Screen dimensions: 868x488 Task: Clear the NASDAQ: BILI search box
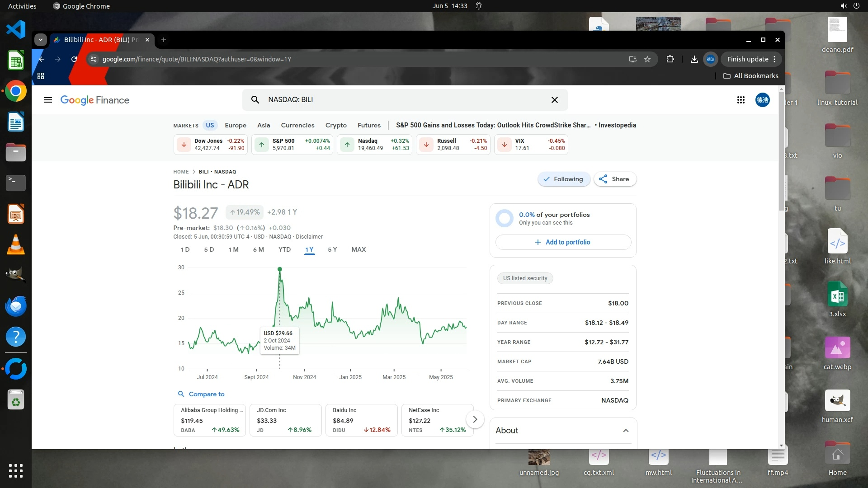coord(554,100)
